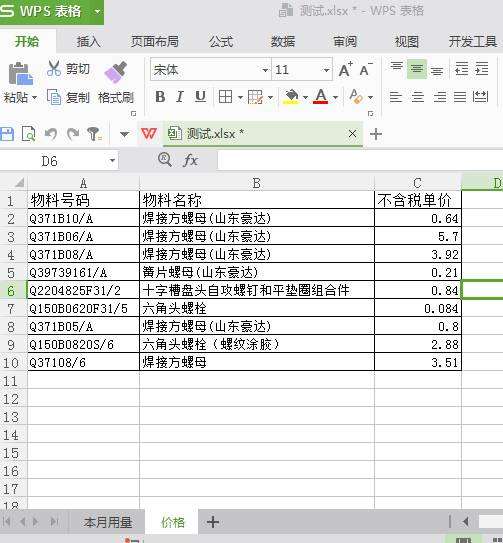Click the red font color swatch
Image resolution: width=503 pixels, height=543 pixels.
[x=321, y=97]
